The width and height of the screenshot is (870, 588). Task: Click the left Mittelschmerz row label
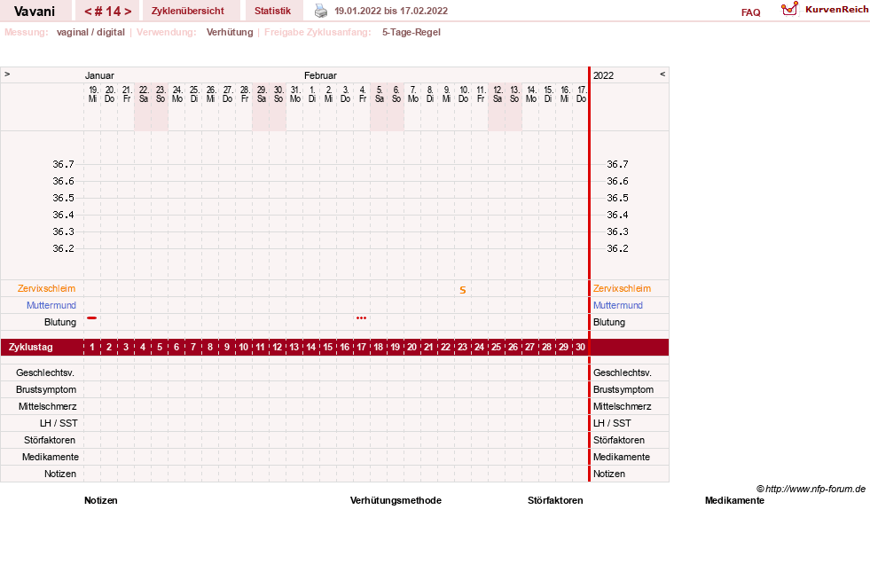click(47, 406)
